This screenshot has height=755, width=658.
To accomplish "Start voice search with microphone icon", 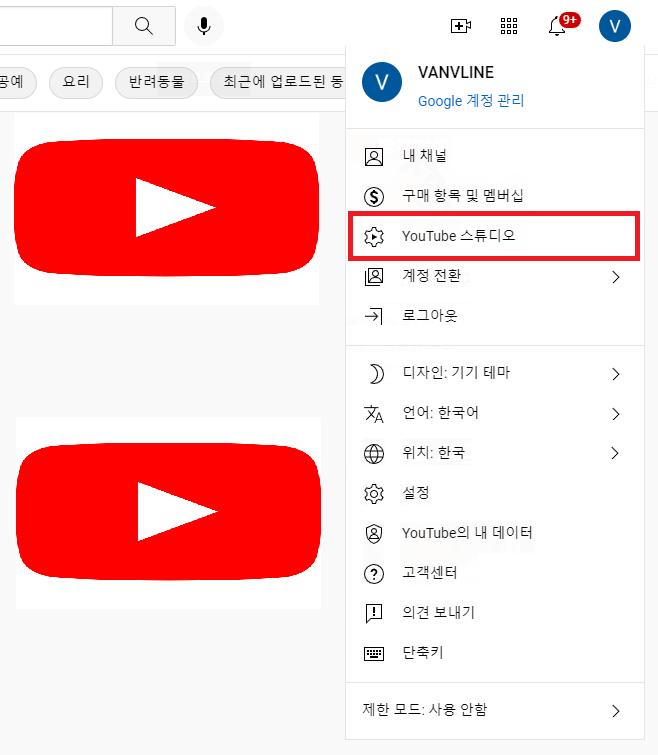I will point(204,26).
